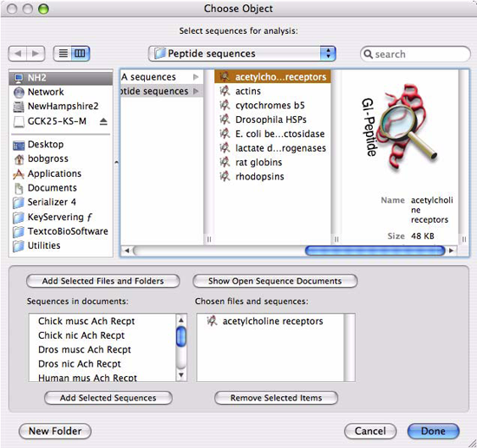Click Add Selected Files and Folders

coord(103,281)
